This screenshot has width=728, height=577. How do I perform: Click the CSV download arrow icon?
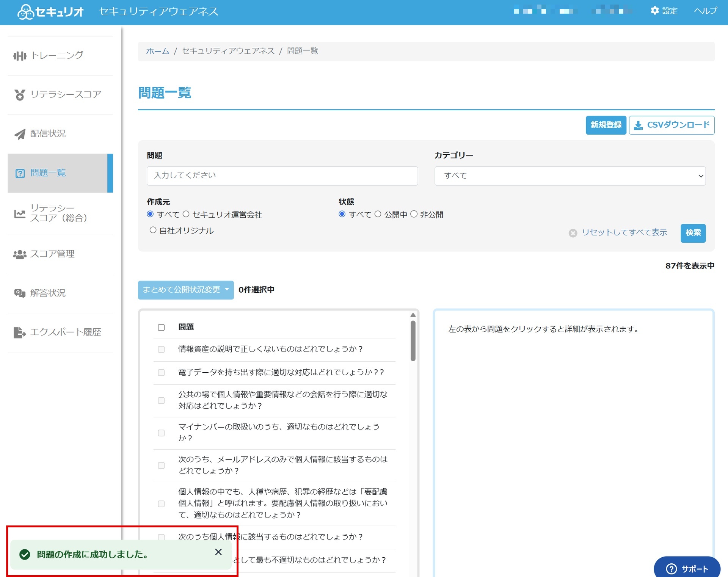[x=638, y=125]
